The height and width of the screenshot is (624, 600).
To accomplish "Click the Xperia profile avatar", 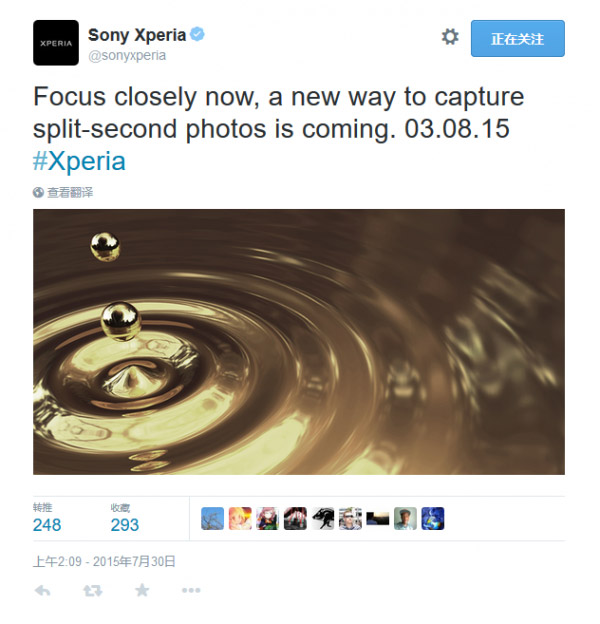I will [56, 43].
